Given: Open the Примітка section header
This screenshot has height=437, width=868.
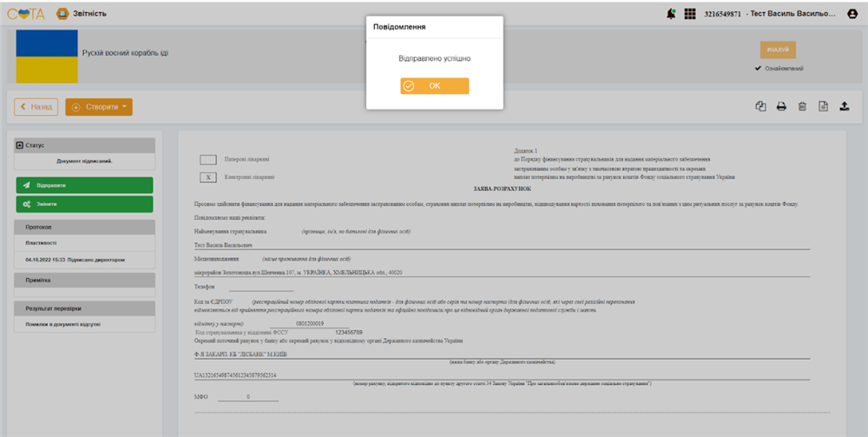Looking at the screenshot, I should 84,281.
